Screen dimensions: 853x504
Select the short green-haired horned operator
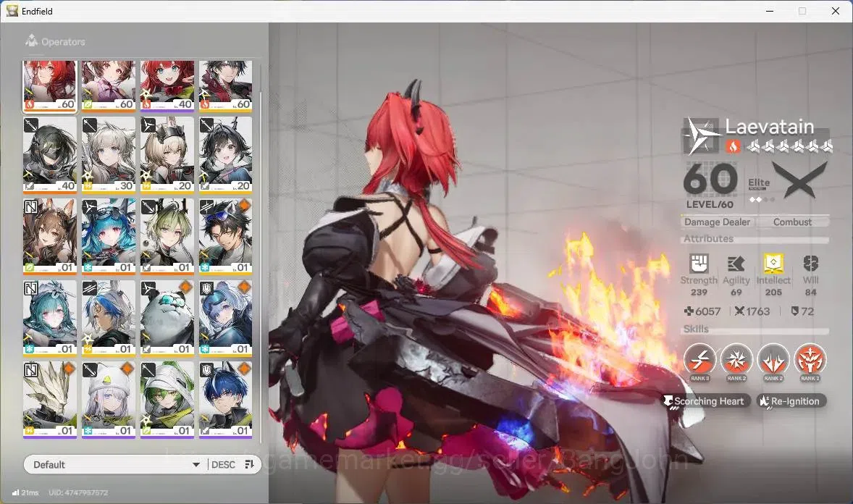(167, 237)
